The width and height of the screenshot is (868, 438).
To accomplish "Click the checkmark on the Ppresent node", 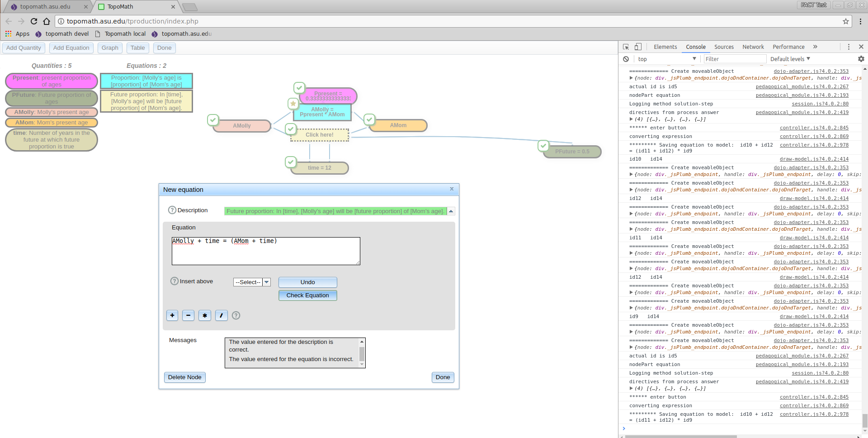I will point(299,88).
